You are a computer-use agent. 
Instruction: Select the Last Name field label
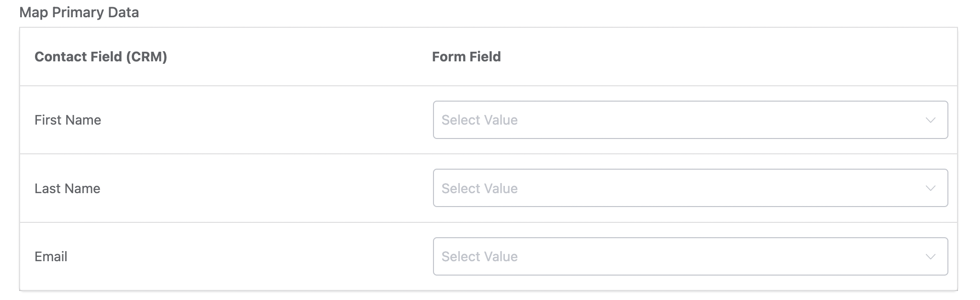(67, 188)
